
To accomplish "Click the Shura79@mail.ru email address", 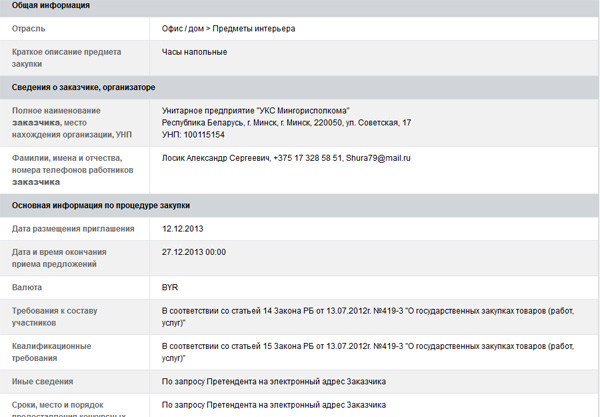I will [378, 158].
